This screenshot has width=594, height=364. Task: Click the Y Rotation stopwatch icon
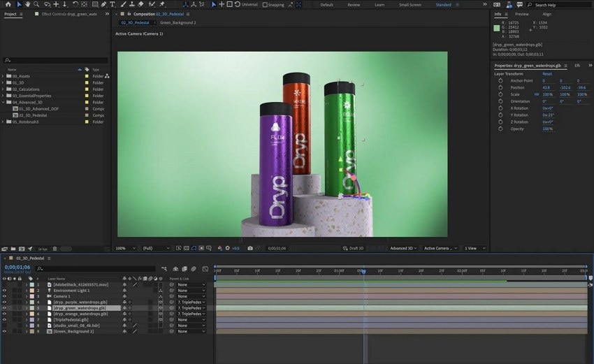click(x=500, y=115)
